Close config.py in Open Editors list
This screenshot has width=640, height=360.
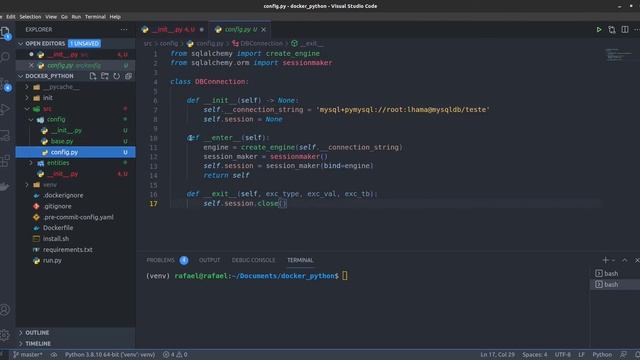click(x=31, y=65)
